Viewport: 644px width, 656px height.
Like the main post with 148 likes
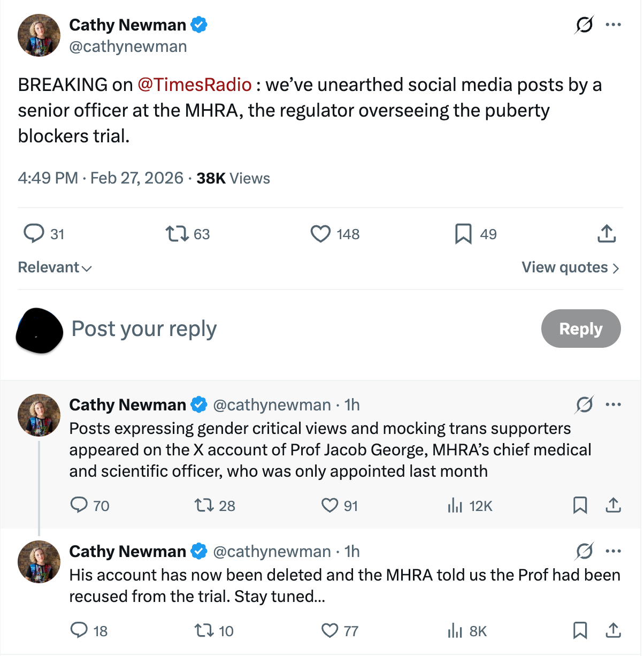tap(320, 234)
